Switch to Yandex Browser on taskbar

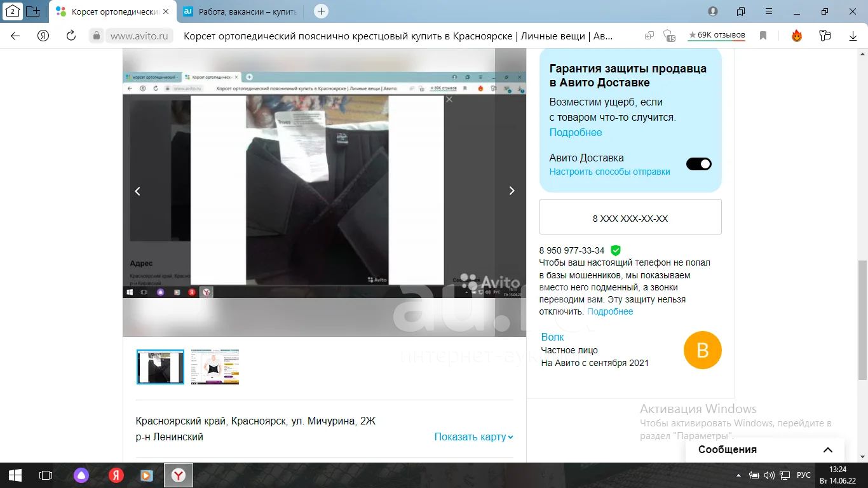tap(179, 475)
